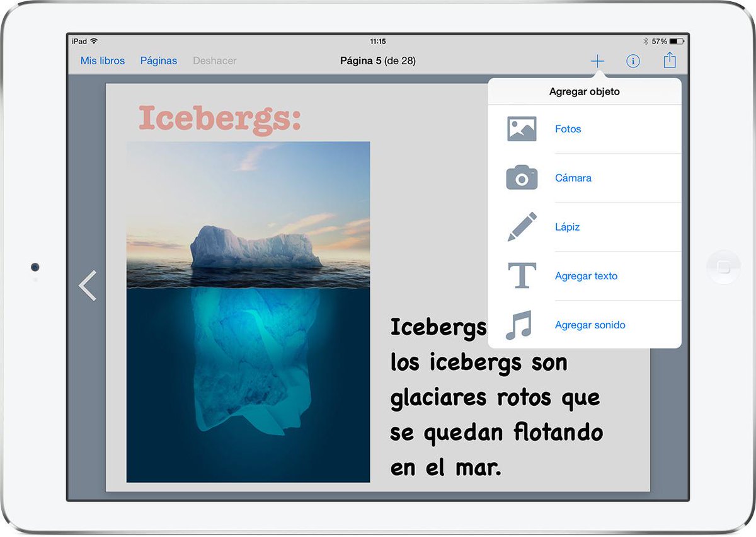This screenshot has width=756, height=537.
Task: Select the Icebergs: heading text
Action: click(x=220, y=119)
